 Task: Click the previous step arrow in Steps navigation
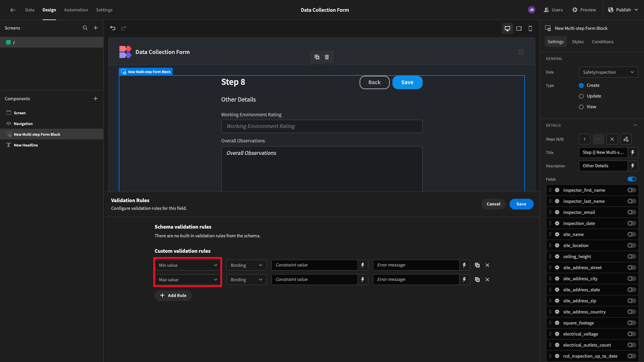[x=585, y=139]
